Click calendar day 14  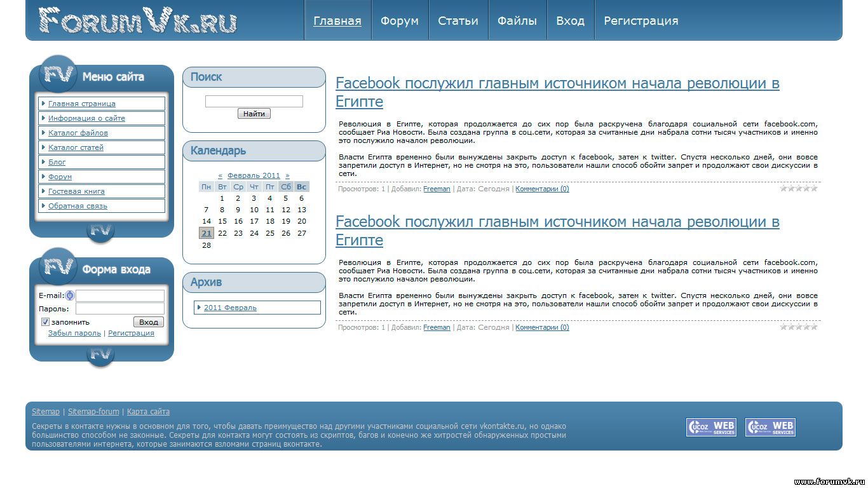pyautogui.click(x=207, y=221)
